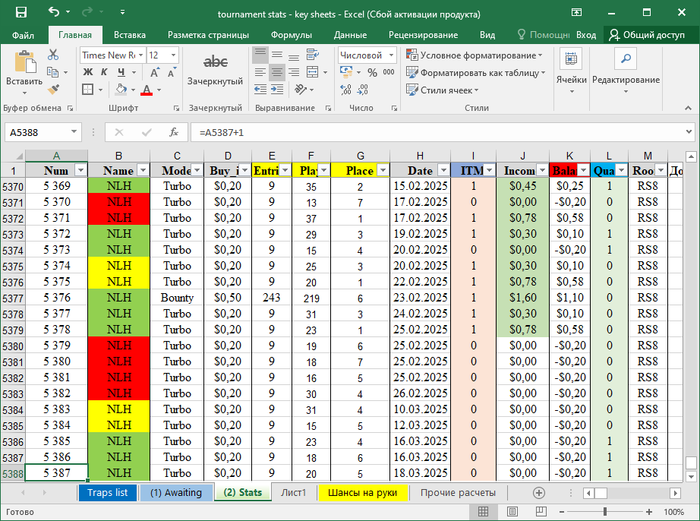This screenshot has width=700, height=521.
Task: Toggle bold Ж formatting
Action: point(88,72)
